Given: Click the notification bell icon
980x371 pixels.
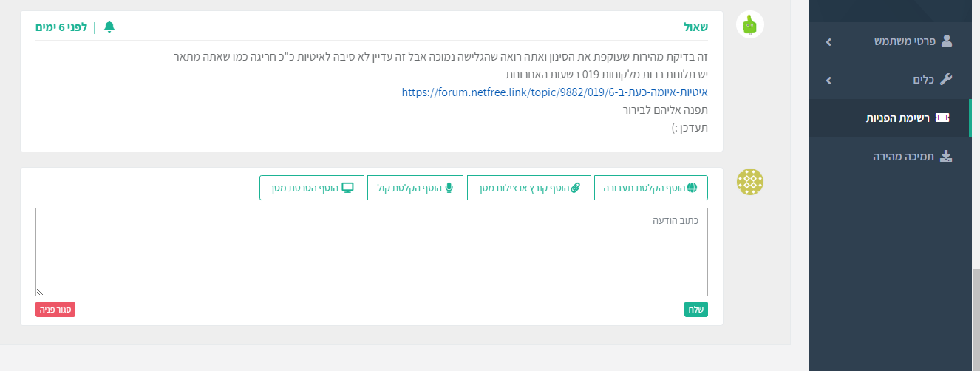Looking at the screenshot, I should 109,27.
